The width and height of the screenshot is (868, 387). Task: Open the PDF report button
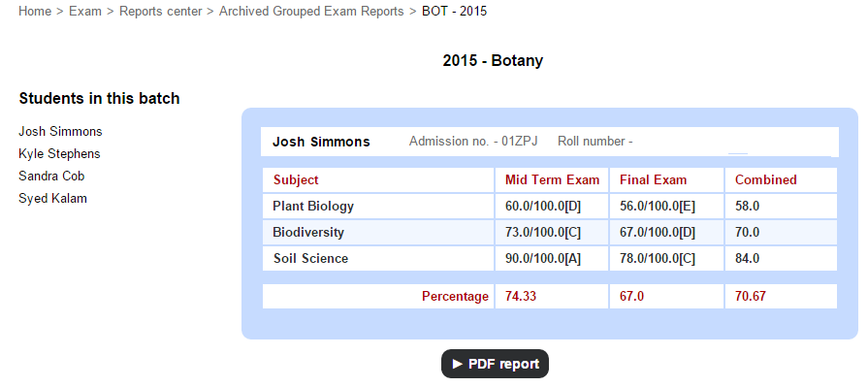[x=495, y=364]
